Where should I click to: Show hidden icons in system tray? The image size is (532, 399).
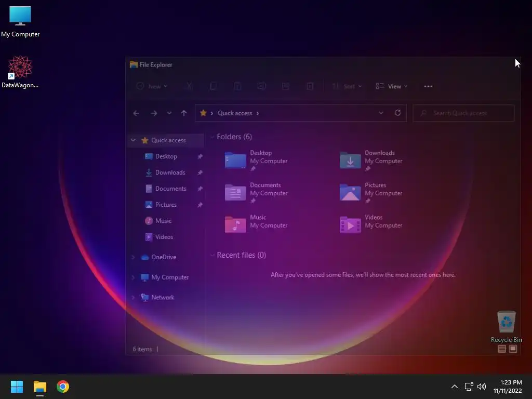(x=455, y=387)
